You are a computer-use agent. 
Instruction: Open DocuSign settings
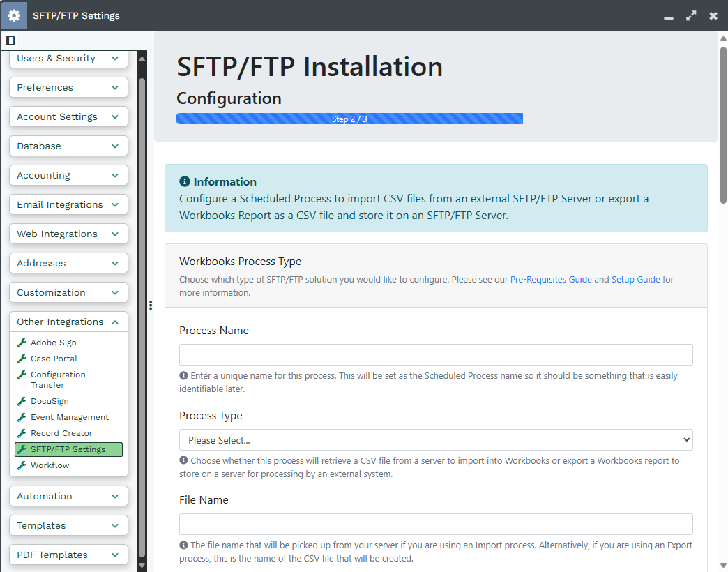click(x=50, y=401)
